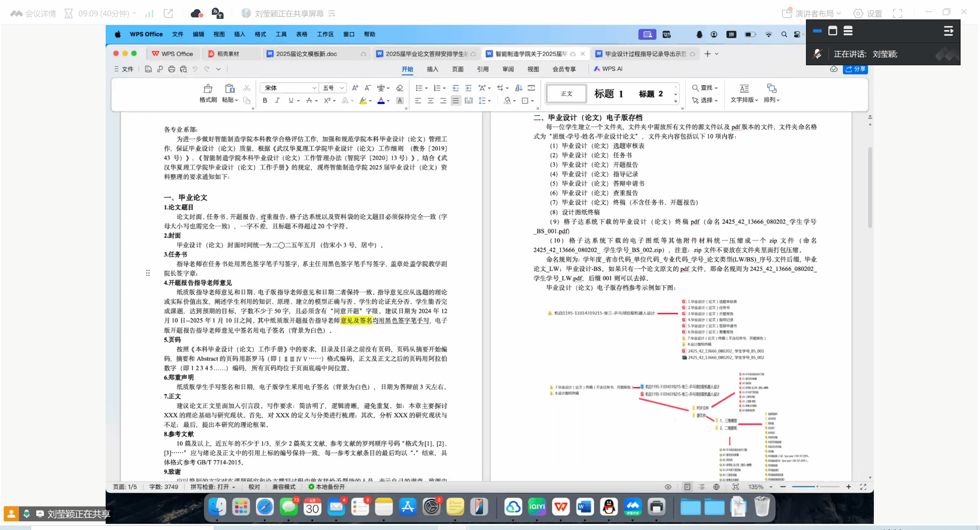The height and width of the screenshot is (530, 980).
Task: Click the zoom slider in status bar
Action: tap(817, 487)
